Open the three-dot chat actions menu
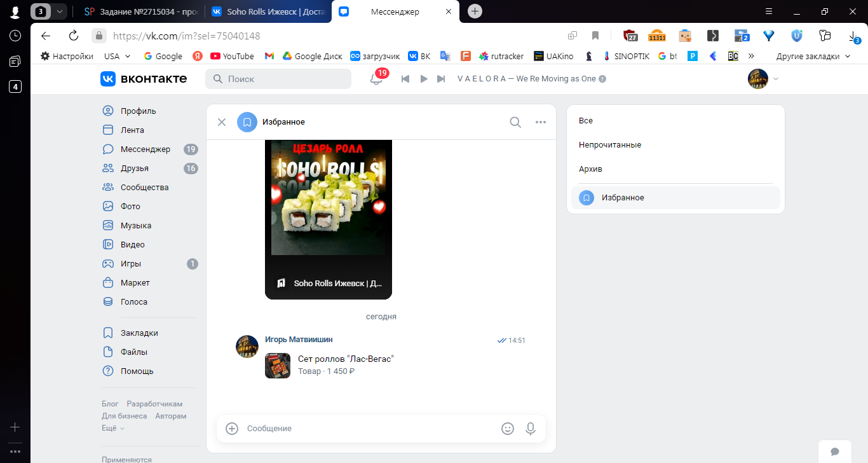 541,122
